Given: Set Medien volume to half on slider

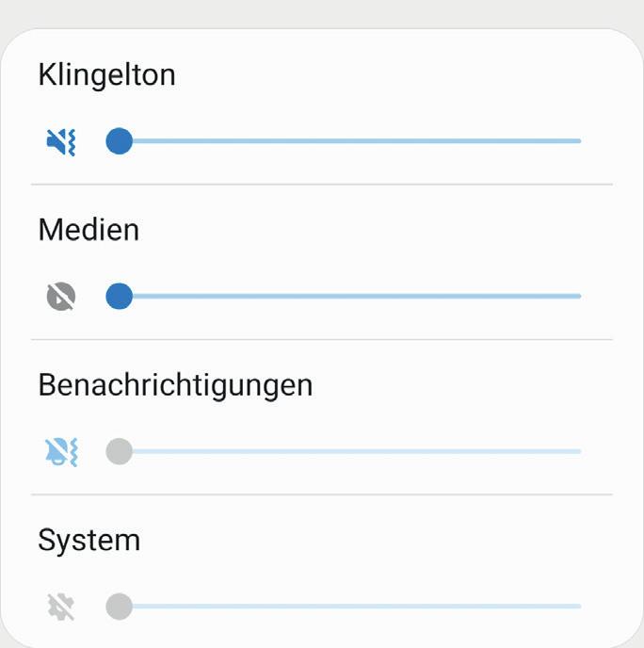Looking at the screenshot, I should (x=349, y=296).
